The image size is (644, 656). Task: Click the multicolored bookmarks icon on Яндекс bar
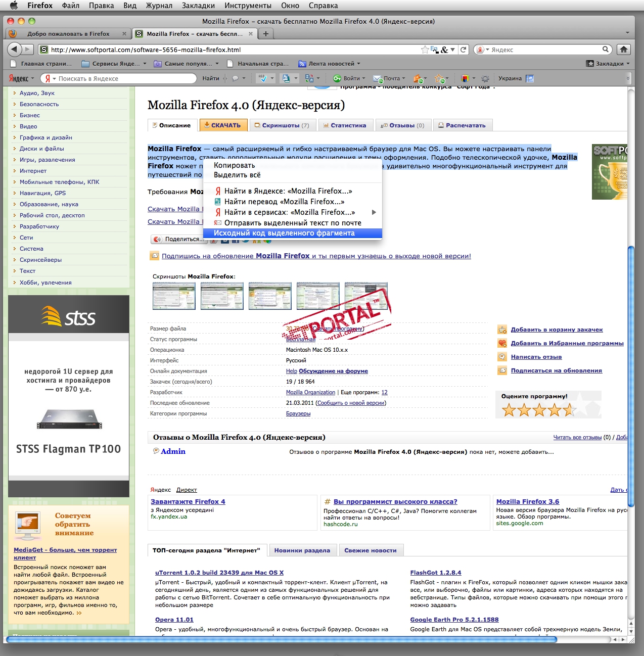click(465, 78)
